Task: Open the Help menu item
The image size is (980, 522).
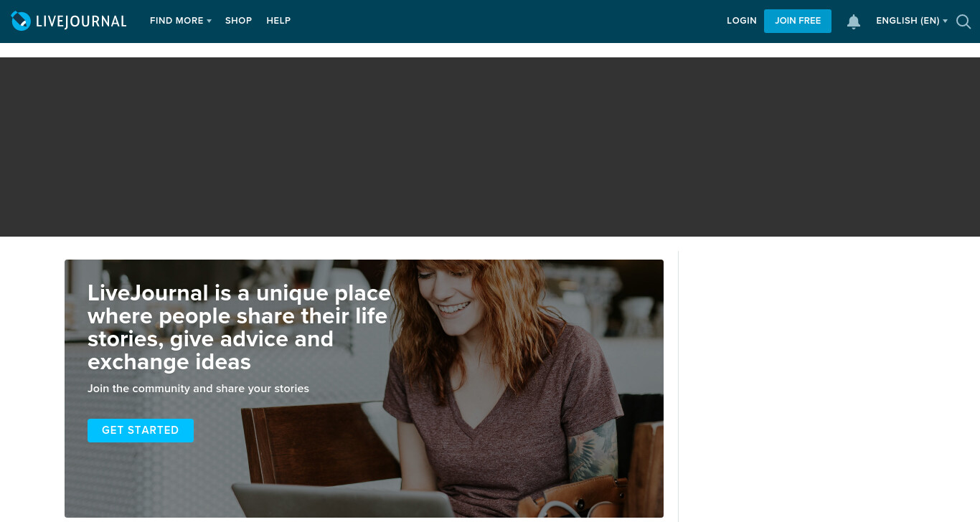Action: (278, 21)
